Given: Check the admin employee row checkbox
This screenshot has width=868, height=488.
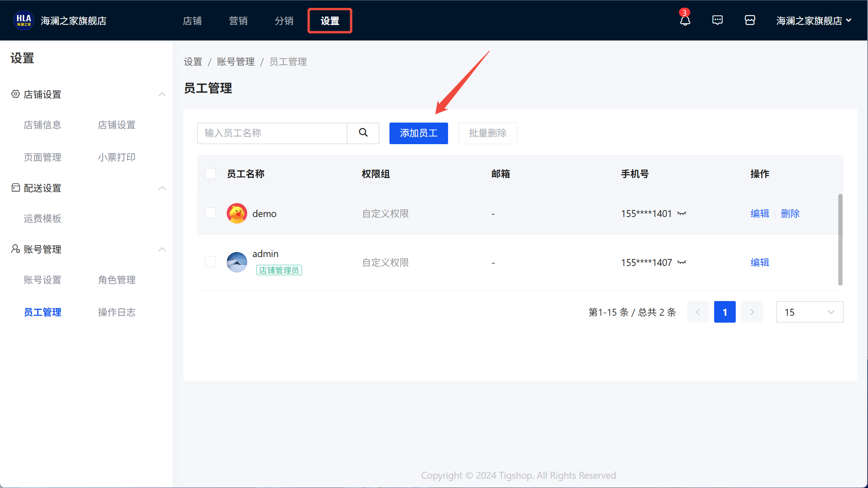Looking at the screenshot, I should coord(211,262).
